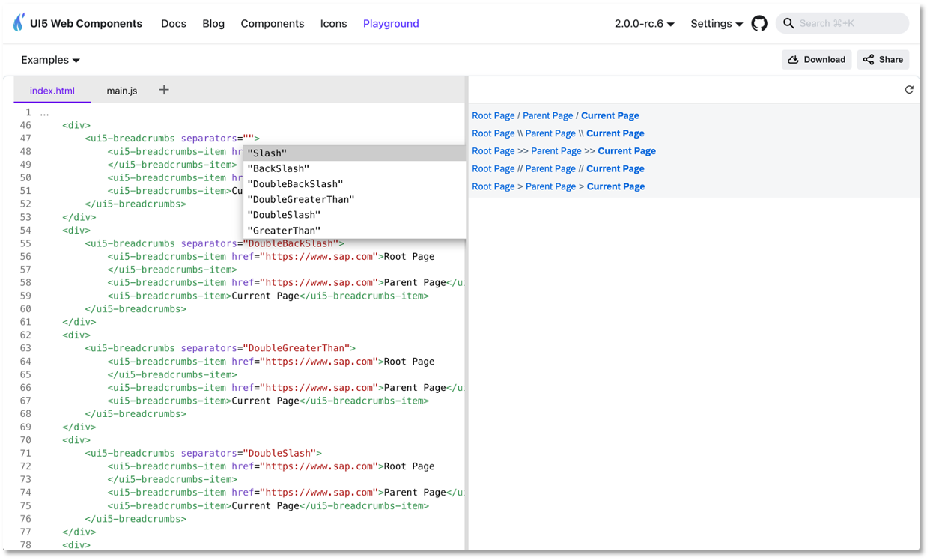The height and width of the screenshot is (560, 930).
Task: Open the Examples dropdown
Action: (50, 60)
